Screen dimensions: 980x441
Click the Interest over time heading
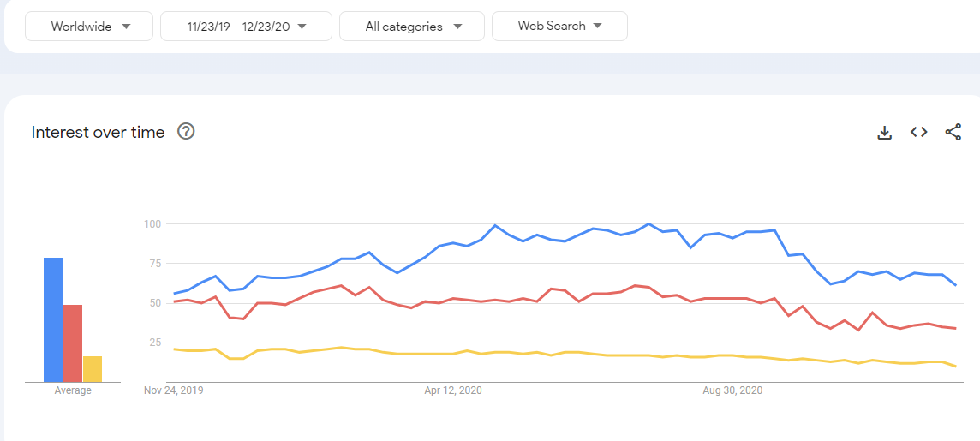(x=98, y=132)
